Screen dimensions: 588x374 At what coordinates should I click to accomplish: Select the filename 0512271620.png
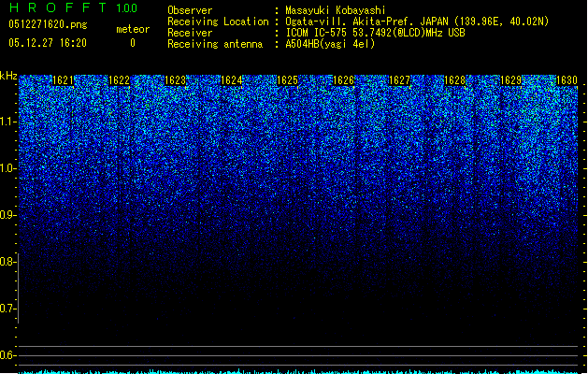point(48,24)
